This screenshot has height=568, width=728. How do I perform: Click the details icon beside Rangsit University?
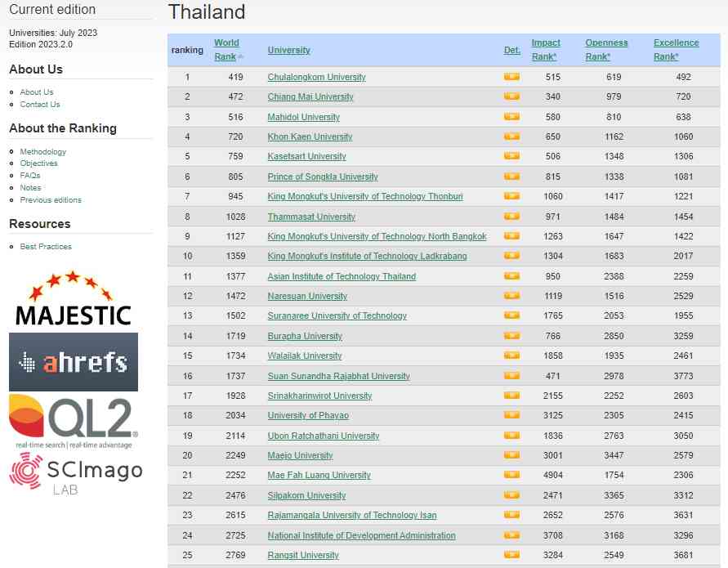[x=511, y=555]
